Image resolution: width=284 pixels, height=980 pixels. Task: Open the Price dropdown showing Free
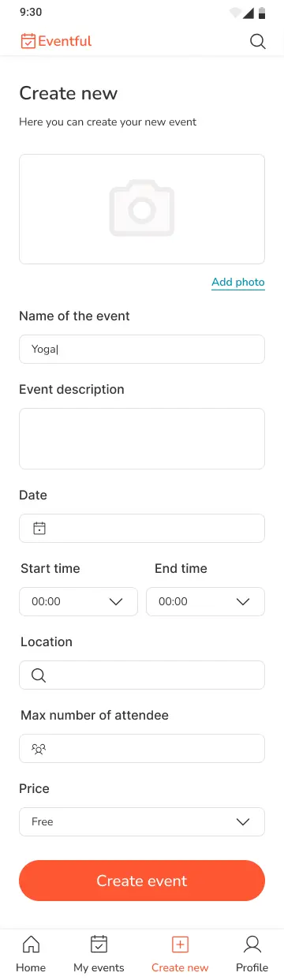coord(142,821)
